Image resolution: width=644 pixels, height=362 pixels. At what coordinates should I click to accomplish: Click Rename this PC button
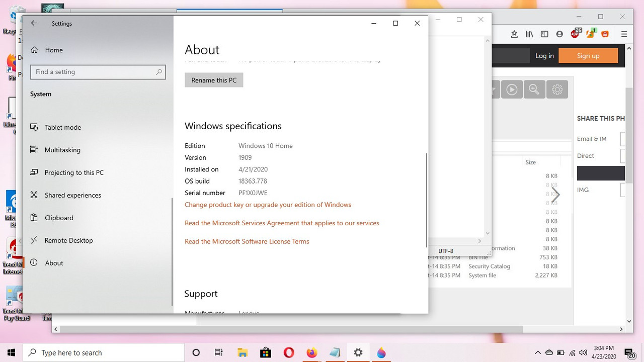pos(214,80)
